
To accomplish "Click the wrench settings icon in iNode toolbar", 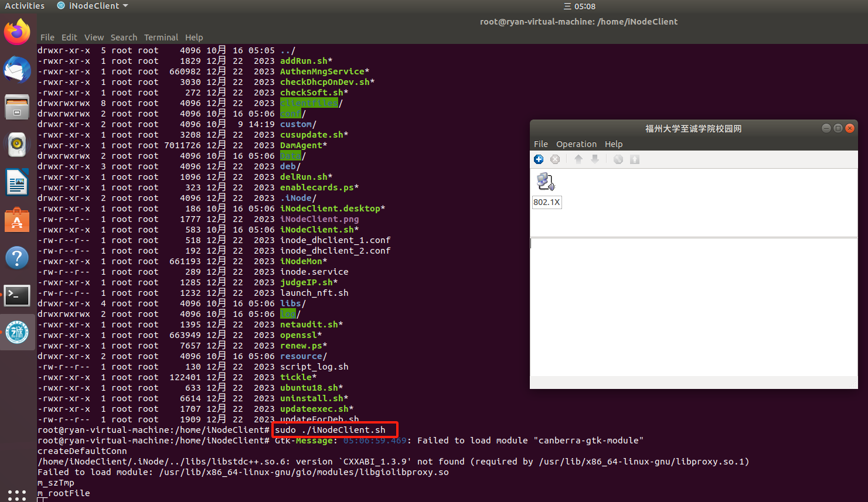I will coord(618,159).
